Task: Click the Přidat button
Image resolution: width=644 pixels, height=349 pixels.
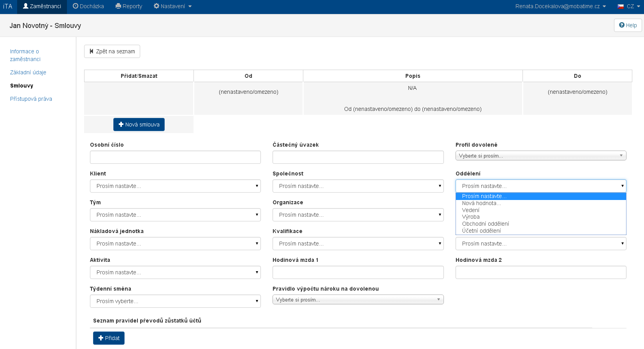Action: [109, 338]
